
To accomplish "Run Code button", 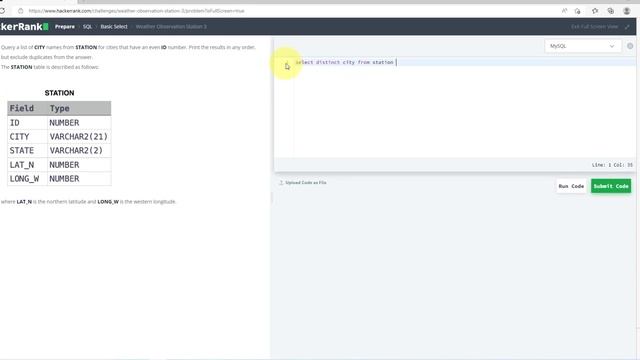I will [571, 186].
